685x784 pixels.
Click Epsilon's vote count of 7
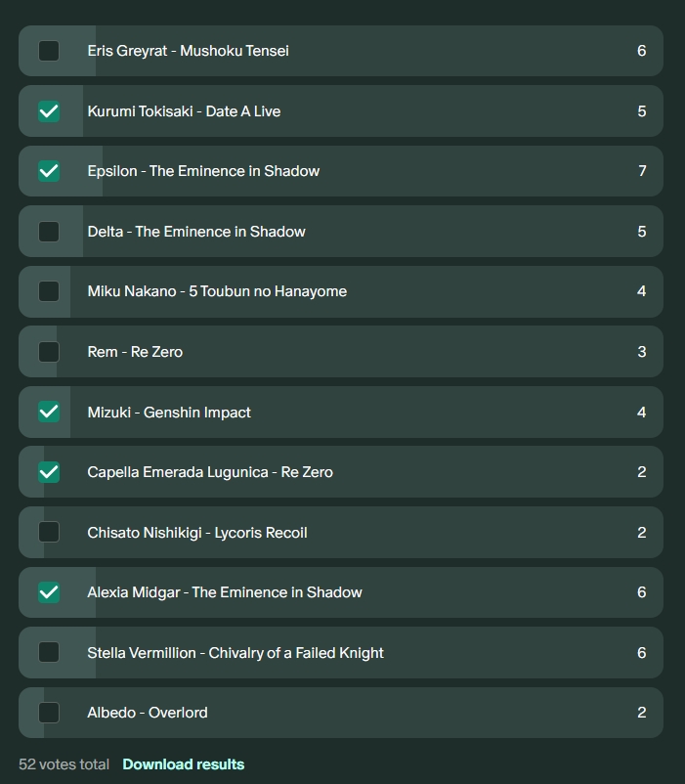click(x=642, y=171)
